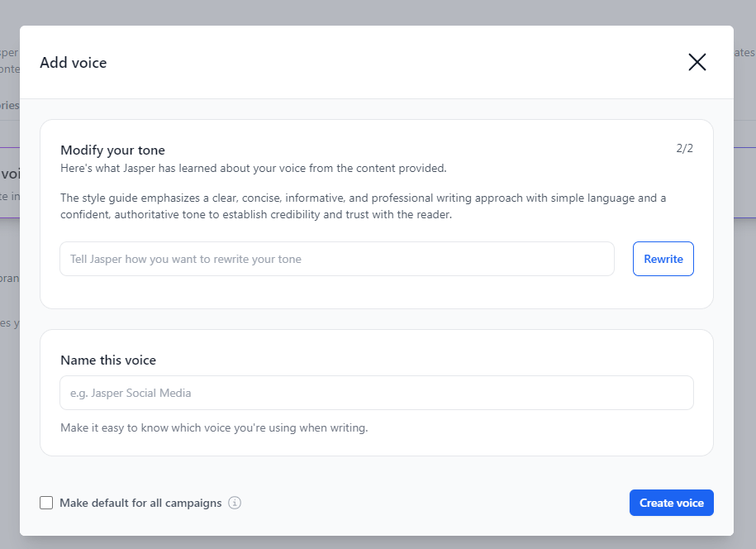Select the field showing Jasper Social Media placeholder
The width and height of the screenshot is (756, 549).
[x=376, y=393]
